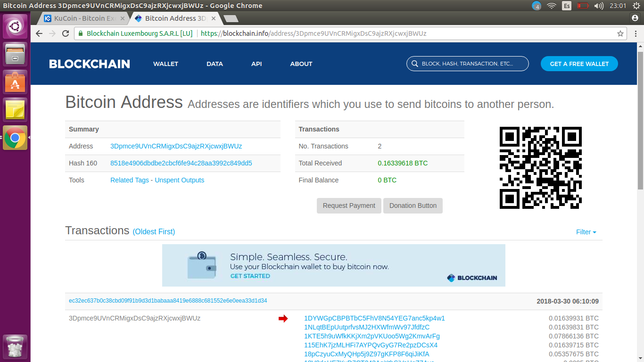Click the browser forward arrow

coord(52,33)
